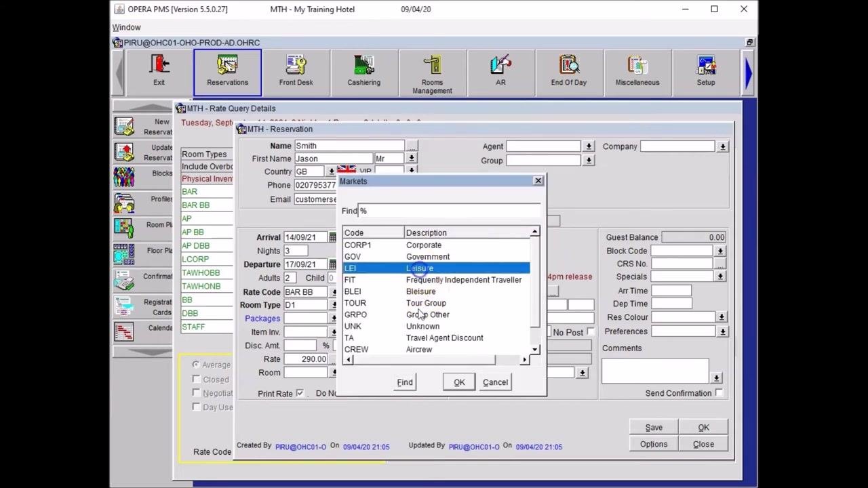Click the Markets list horizontal scrollbar
The image size is (868, 488).
tap(436, 360)
